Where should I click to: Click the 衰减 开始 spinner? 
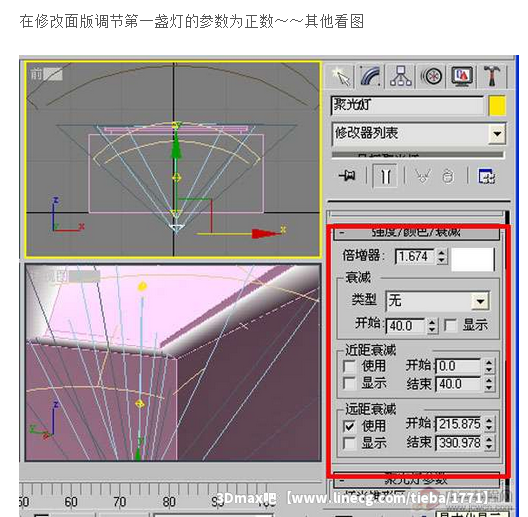tap(432, 326)
